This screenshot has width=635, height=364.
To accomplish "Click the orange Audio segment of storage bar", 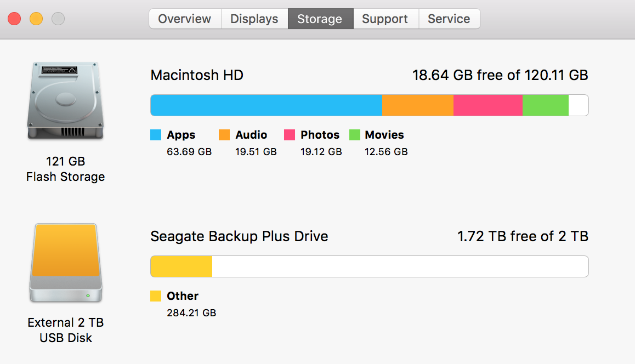I will tap(417, 105).
